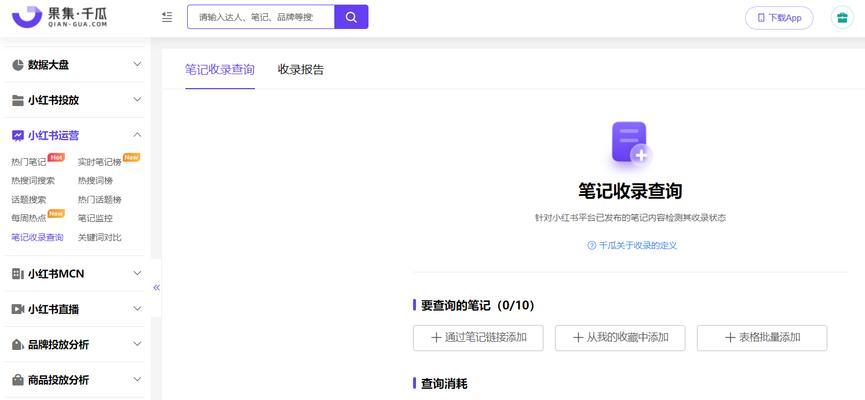Click the double-arrow sidebar collapse handle
Image resolution: width=865 pixels, height=400 pixels.
156,287
